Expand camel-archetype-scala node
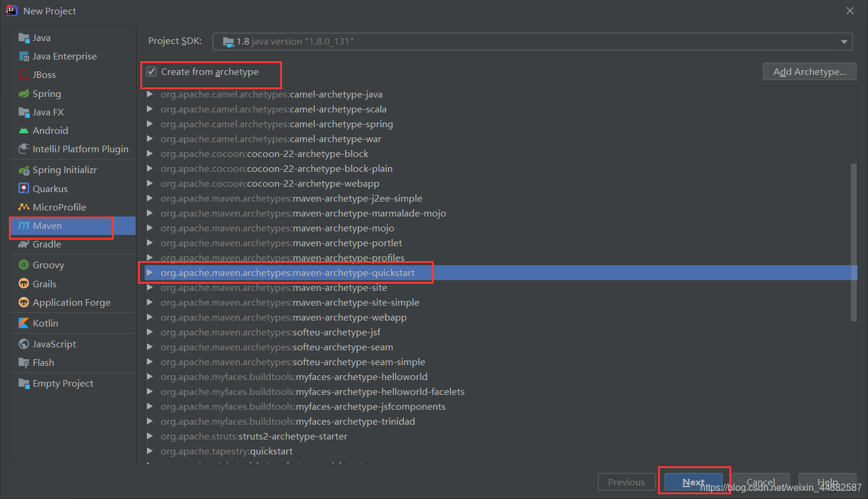 tap(150, 109)
